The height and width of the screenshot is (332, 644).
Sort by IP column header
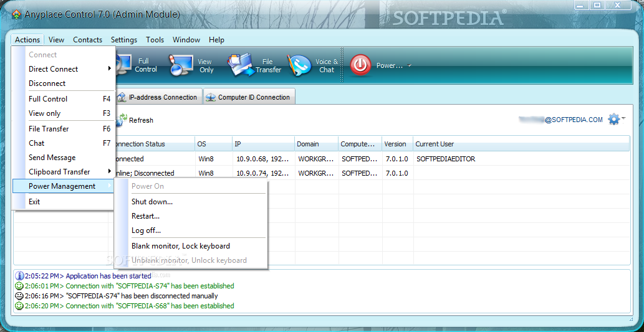pyautogui.click(x=263, y=144)
